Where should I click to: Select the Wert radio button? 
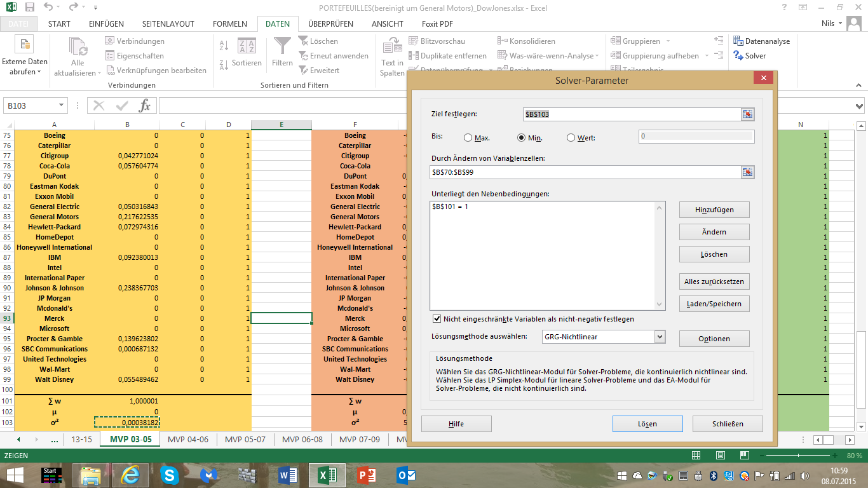point(571,138)
